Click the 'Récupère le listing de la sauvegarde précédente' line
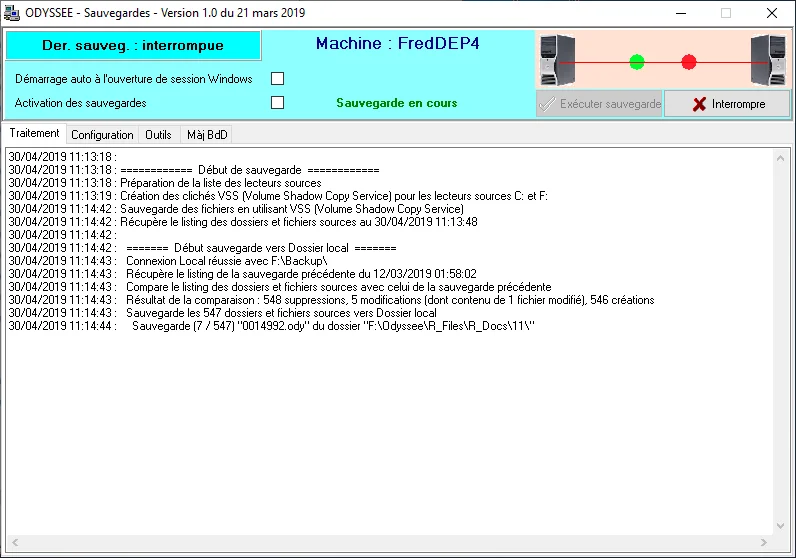This screenshot has height=558, width=796. pyautogui.click(x=243, y=274)
